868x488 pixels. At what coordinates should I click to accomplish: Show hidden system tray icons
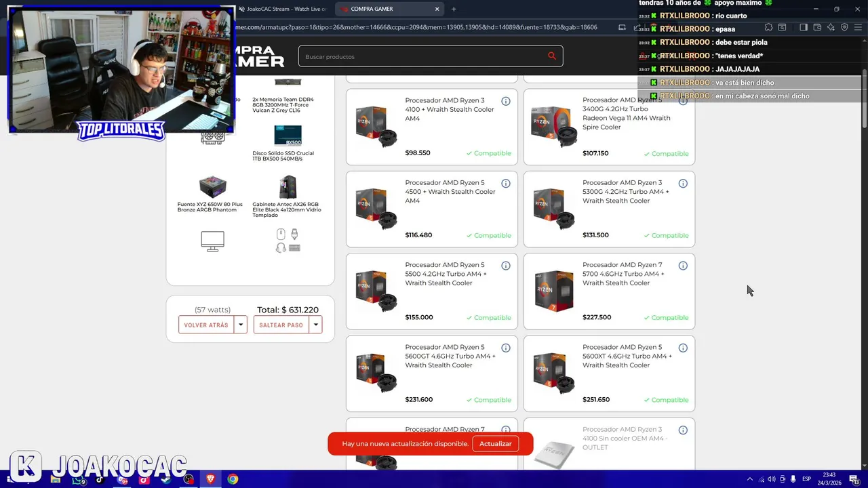point(749,479)
